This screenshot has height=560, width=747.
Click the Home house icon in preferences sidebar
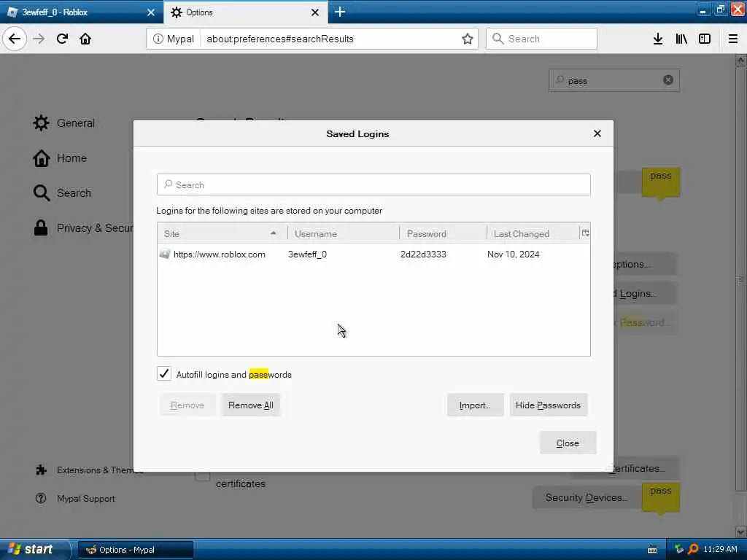click(41, 158)
